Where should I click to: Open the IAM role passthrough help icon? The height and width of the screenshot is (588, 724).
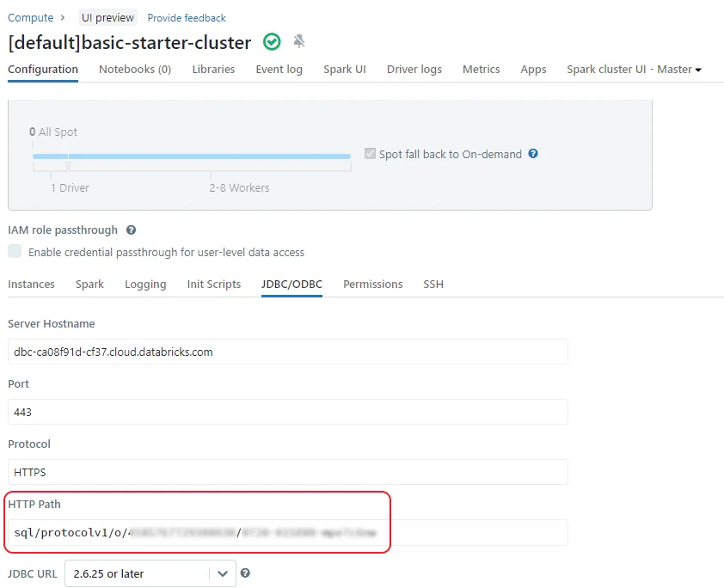(x=132, y=230)
